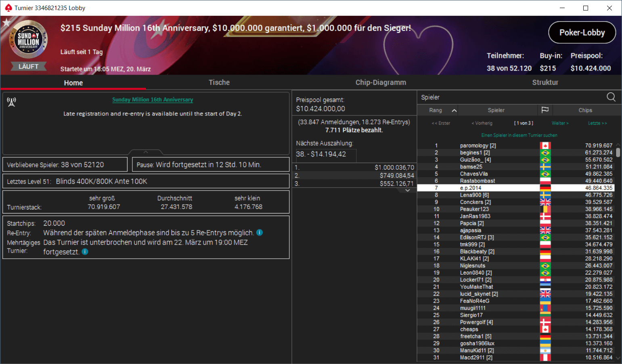The width and height of the screenshot is (622, 364).
Task: Click the flag next to Conckers
Action: tap(545, 202)
